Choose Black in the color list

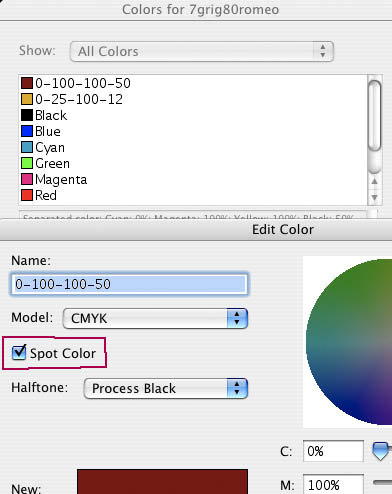point(193,115)
